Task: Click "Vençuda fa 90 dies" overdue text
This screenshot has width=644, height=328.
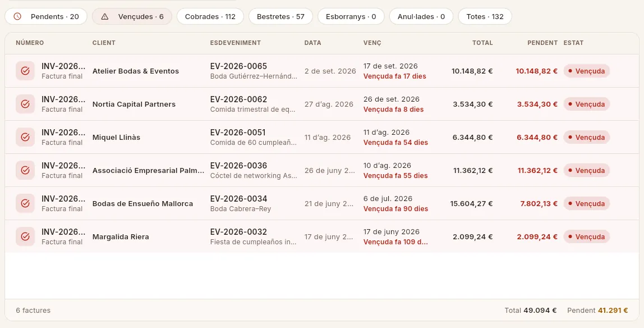Action: tap(395, 209)
